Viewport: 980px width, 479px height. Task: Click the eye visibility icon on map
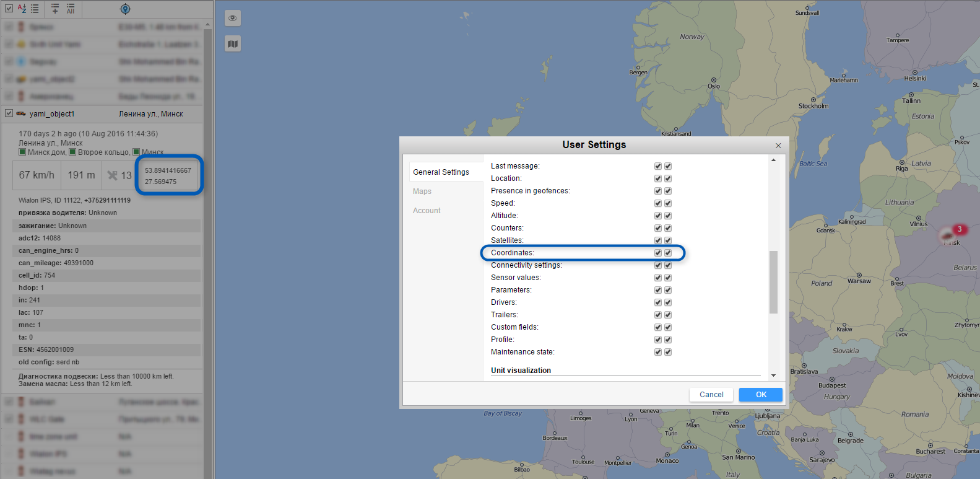[233, 18]
